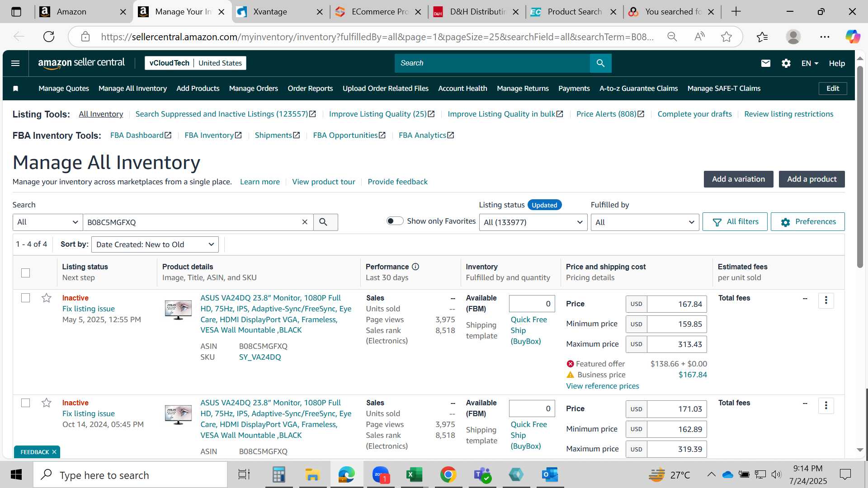Viewport: 868px width, 488px height.
Task: Click the inner list scrollbar down arrow
Action: (x=860, y=450)
